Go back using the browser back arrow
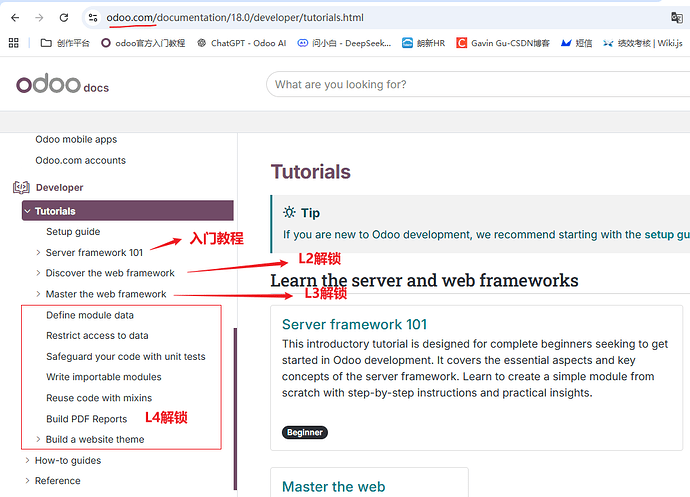Image resolution: width=690 pixels, height=497 pixels. click(x=15, y=18)
